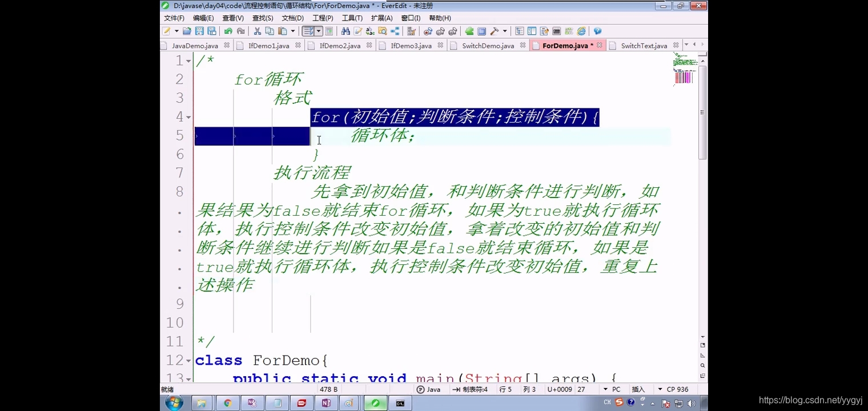Open the tab list dropdown arrow
Screen dimensions: 868x411
click(686, 45)
